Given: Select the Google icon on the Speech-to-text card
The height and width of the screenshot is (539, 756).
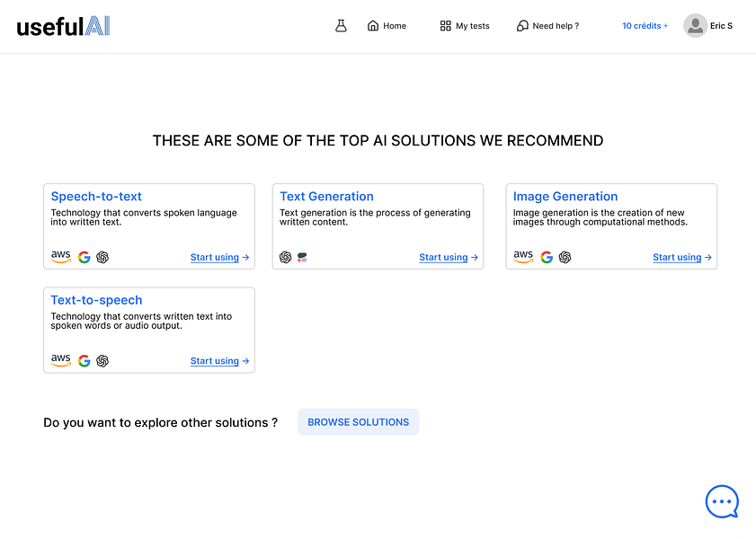Looking at the screenshot, I should pyautogui.click(x=84, y=257).
